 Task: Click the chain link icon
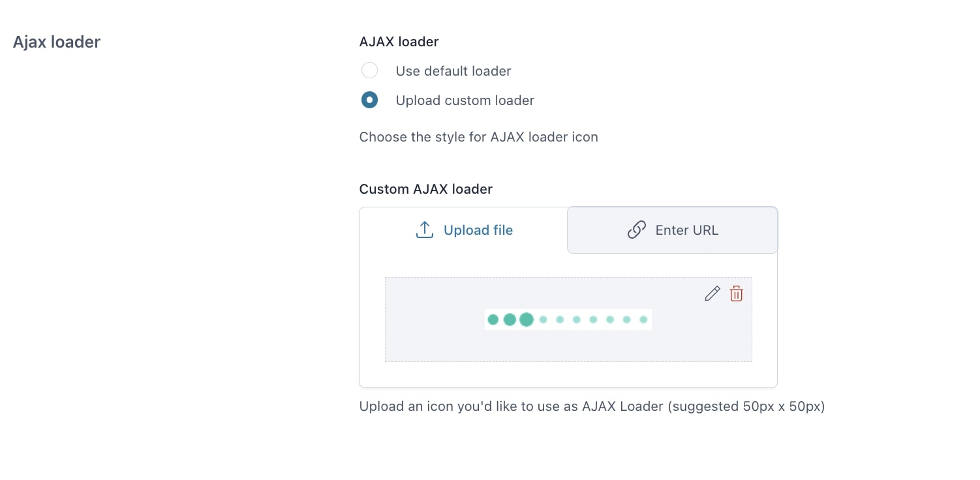point(636,230)
